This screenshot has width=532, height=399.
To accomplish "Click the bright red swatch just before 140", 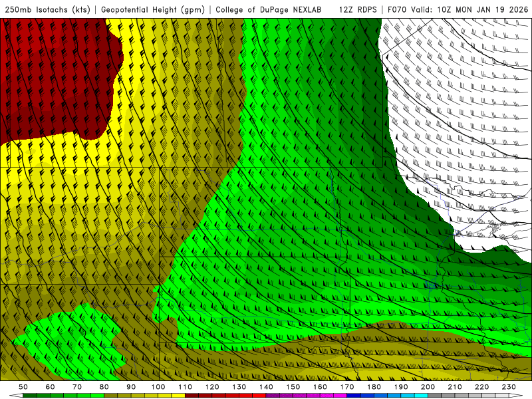I will 259,395.
